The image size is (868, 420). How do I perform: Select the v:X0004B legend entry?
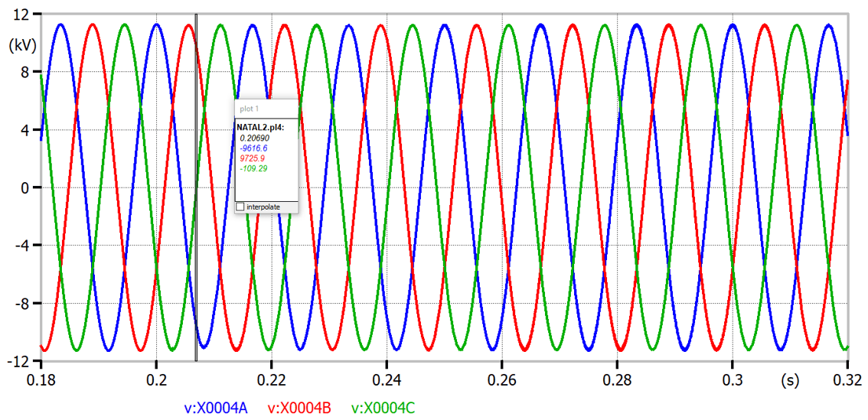(299, 409)
